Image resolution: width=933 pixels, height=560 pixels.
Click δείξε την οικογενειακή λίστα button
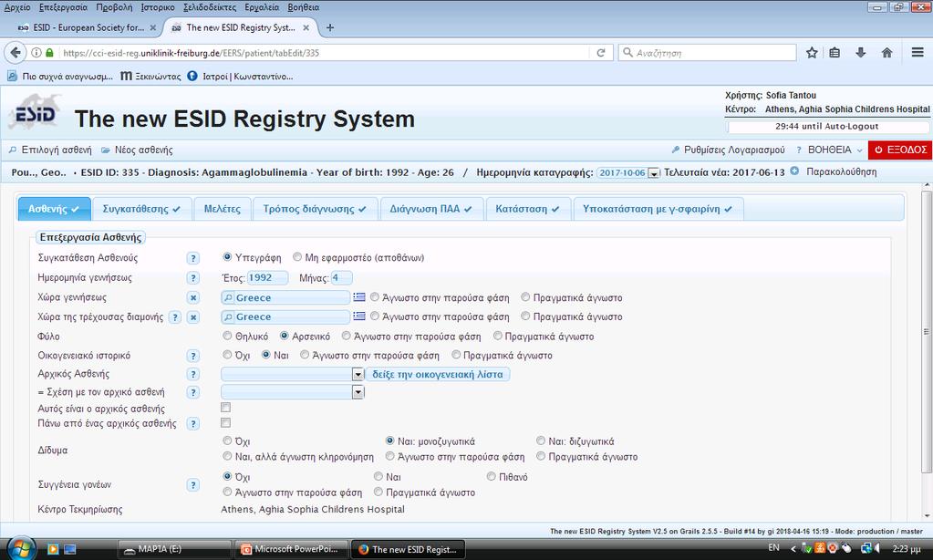438,374
